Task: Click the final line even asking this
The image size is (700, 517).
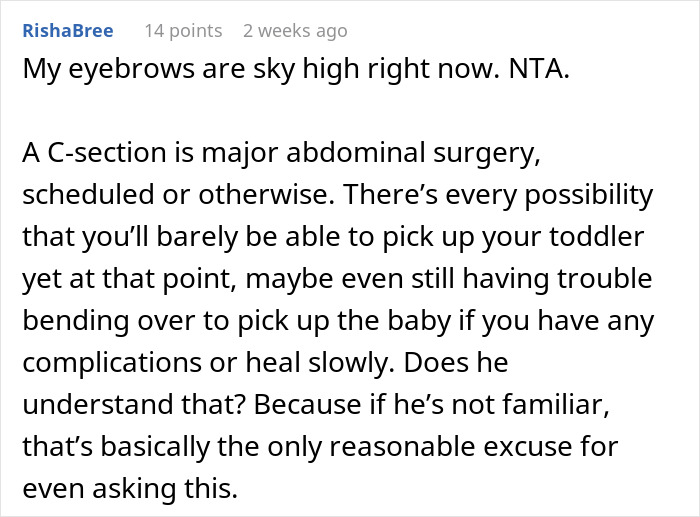Action: pos(130,489)
